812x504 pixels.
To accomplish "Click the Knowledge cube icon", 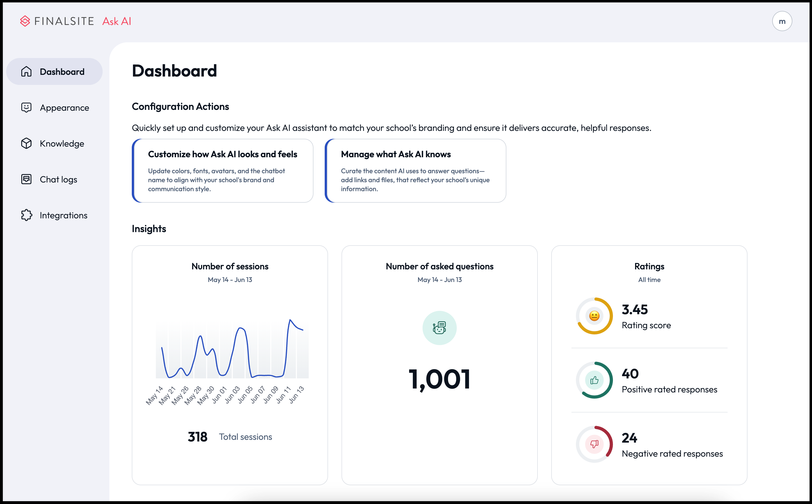I will point(26,143).
